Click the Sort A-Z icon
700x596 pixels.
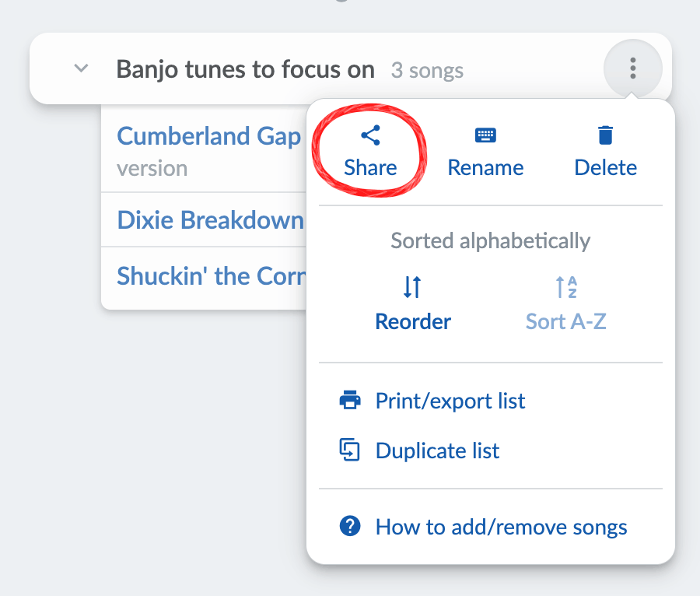click(566, 287)
